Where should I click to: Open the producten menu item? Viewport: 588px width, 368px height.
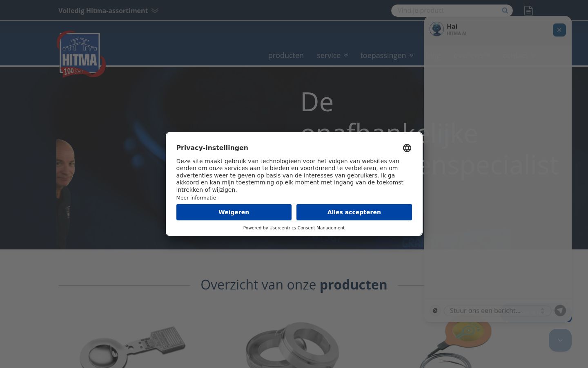coord(286,55)
